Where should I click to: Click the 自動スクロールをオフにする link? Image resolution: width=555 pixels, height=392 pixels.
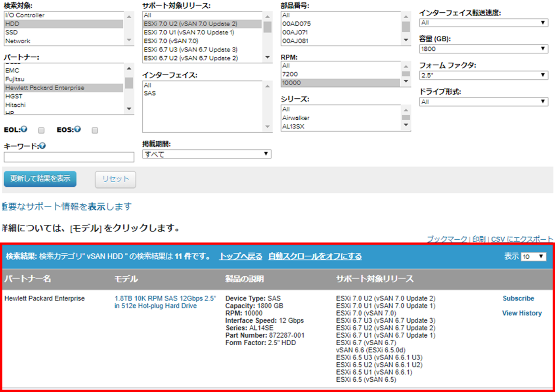click(315, 256)
